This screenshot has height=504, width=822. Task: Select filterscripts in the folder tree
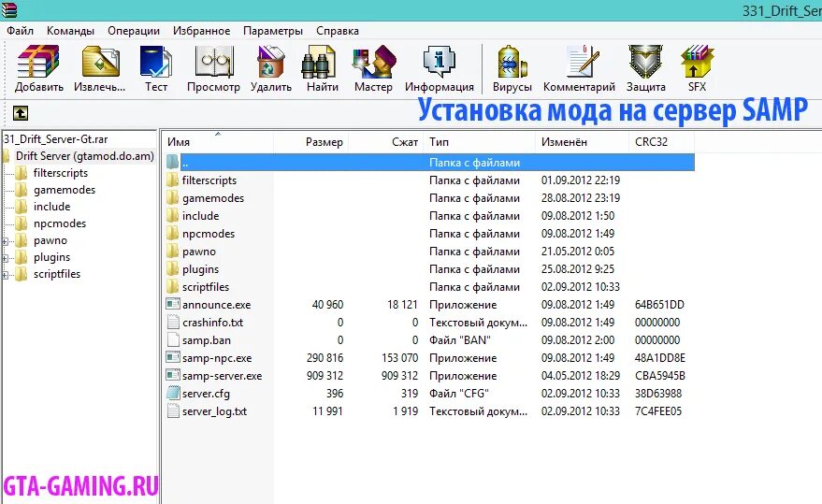tap(60, 173)
